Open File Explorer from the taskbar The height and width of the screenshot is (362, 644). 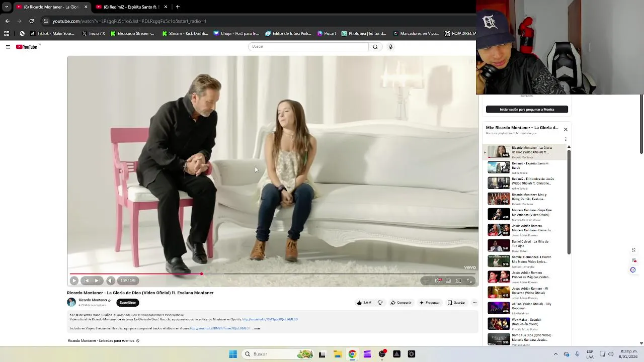(x=337, y=354)
